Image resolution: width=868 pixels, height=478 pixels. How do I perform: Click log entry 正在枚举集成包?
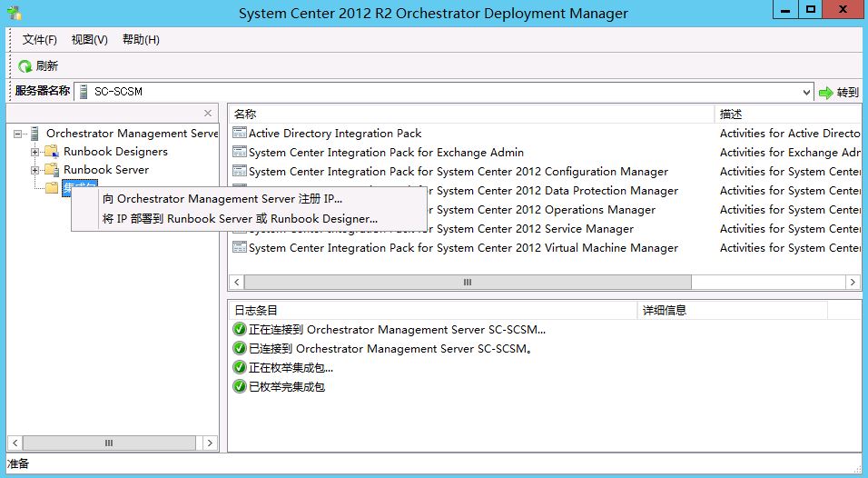click(x=291, y=367)
